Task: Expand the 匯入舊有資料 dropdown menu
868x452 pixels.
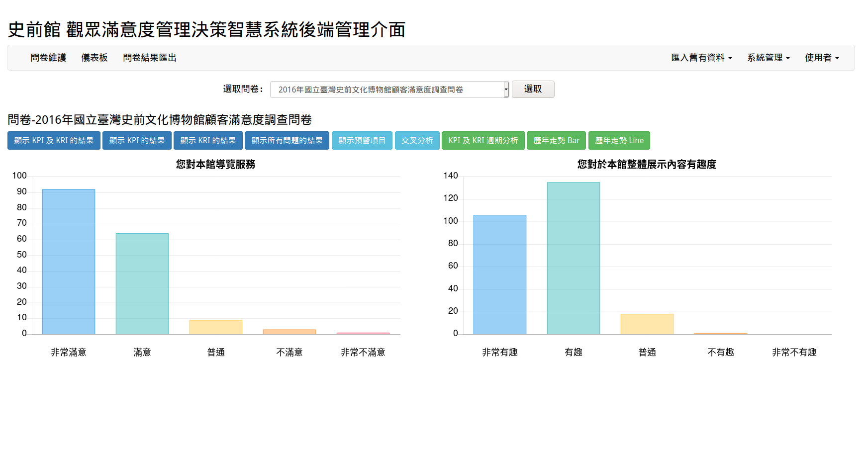Action: (701, 58)
